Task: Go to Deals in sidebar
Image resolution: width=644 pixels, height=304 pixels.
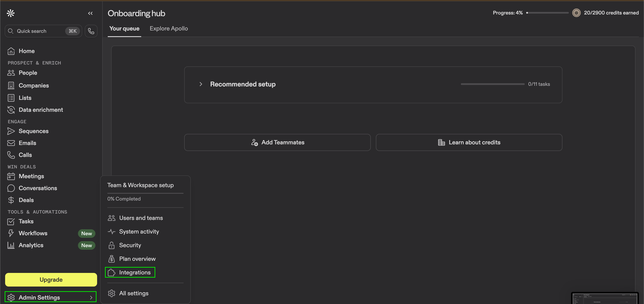Action: (x=26, y=200)
